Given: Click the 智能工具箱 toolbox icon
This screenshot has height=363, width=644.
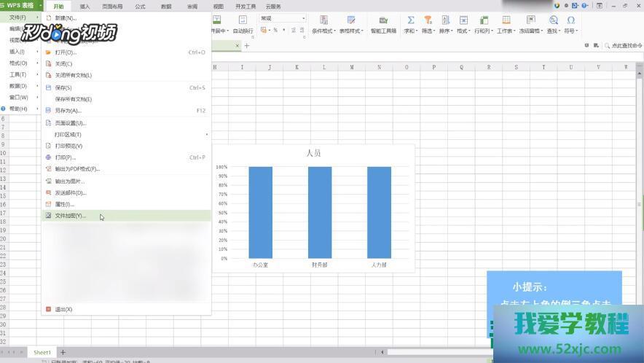Looking at the screenshot, I should coord(383,20).
